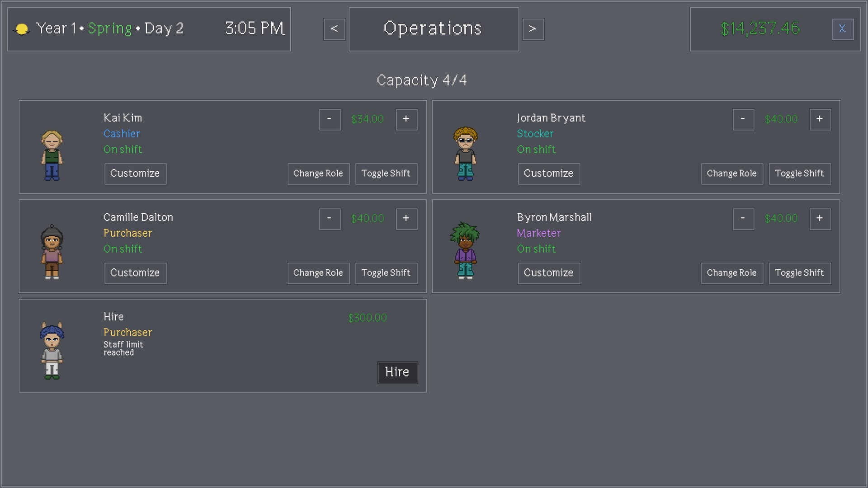Click Year 1 Spring Day 2 date
The width and height of the screenshot is (868, 488).
(x=109, y=28)
